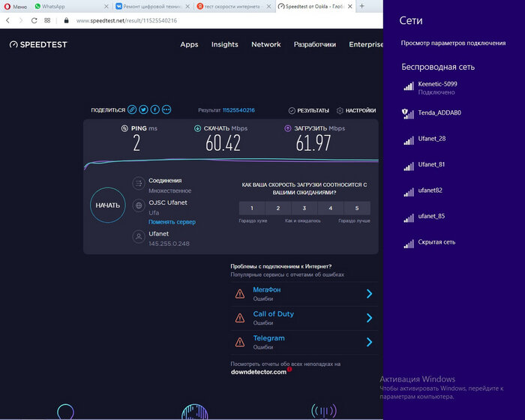Click the IP address 145.255.0.248

pyautogui.click(x=169, y=244)
